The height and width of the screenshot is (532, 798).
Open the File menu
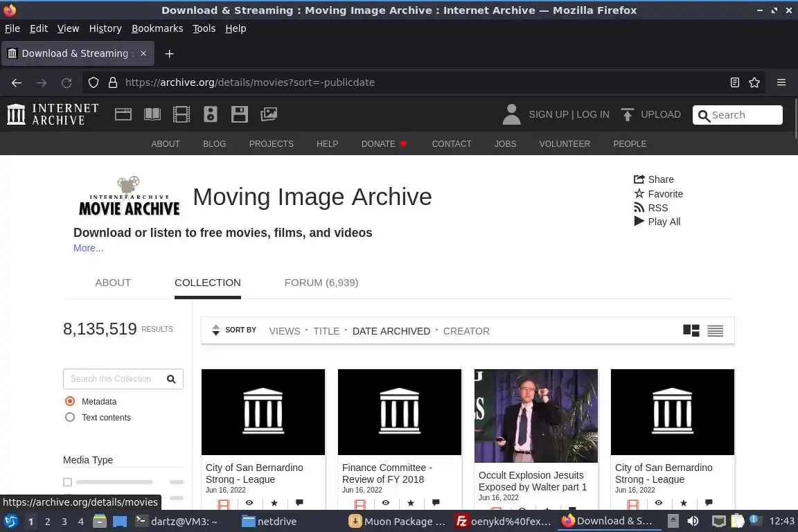tap(12, 28)
